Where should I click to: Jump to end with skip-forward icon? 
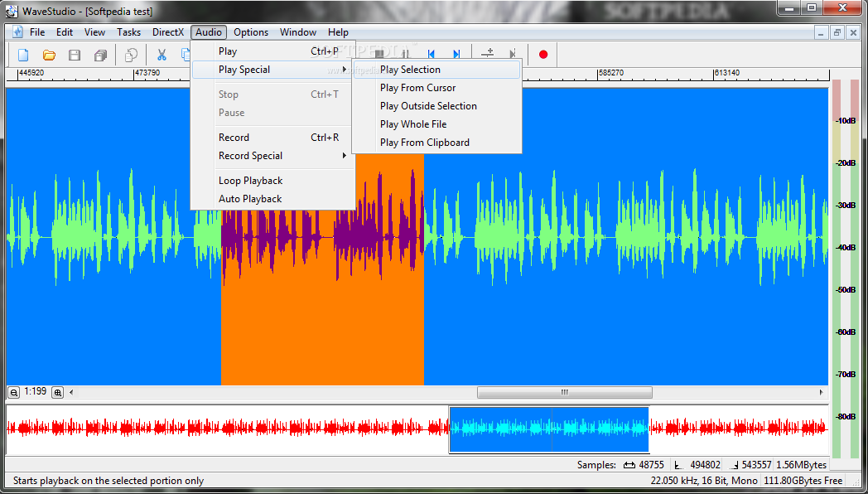click(456, 54)
